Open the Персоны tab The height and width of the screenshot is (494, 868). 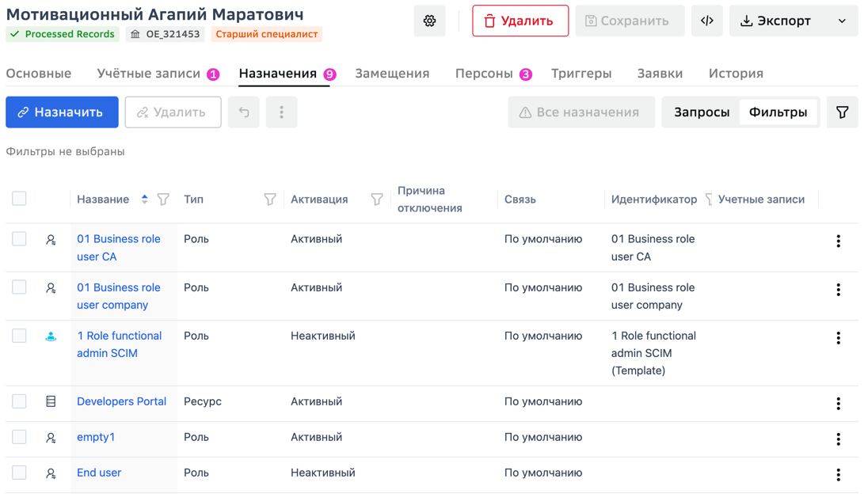click(x=493, y=74)
